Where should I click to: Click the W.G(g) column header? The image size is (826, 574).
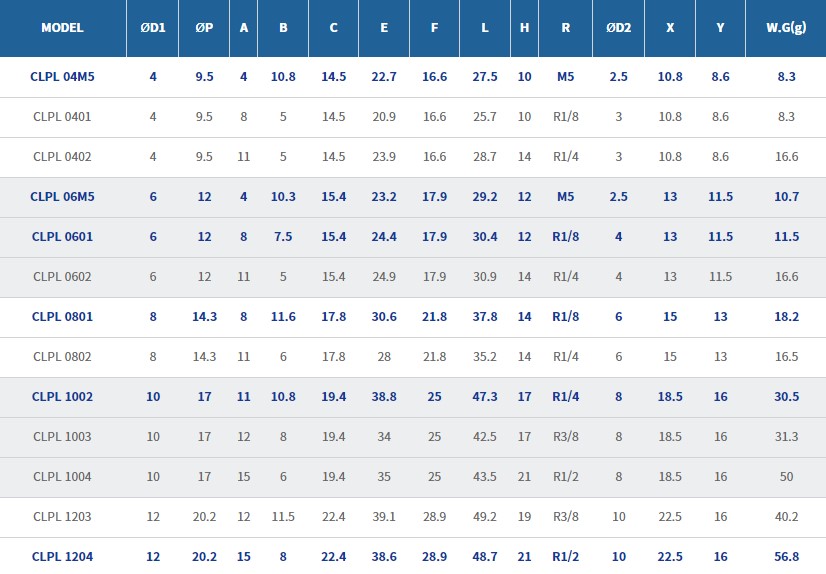click(x=786, y=28)
